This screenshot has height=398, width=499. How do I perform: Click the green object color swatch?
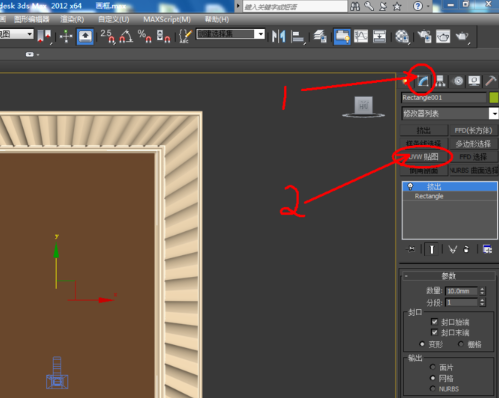pyautogui.click(x=494, y=98)
